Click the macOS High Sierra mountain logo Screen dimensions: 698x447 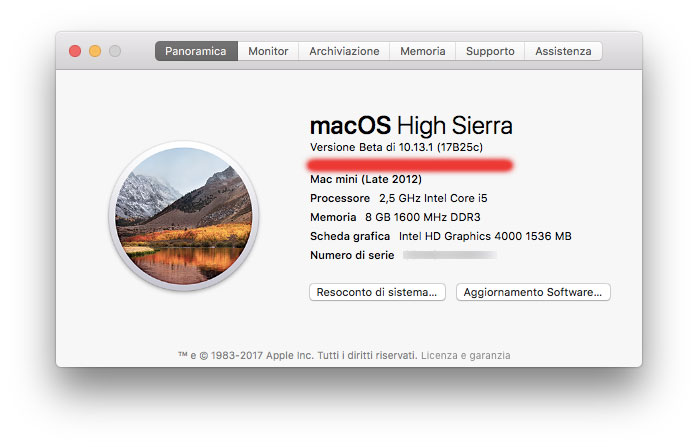(184, 216)
